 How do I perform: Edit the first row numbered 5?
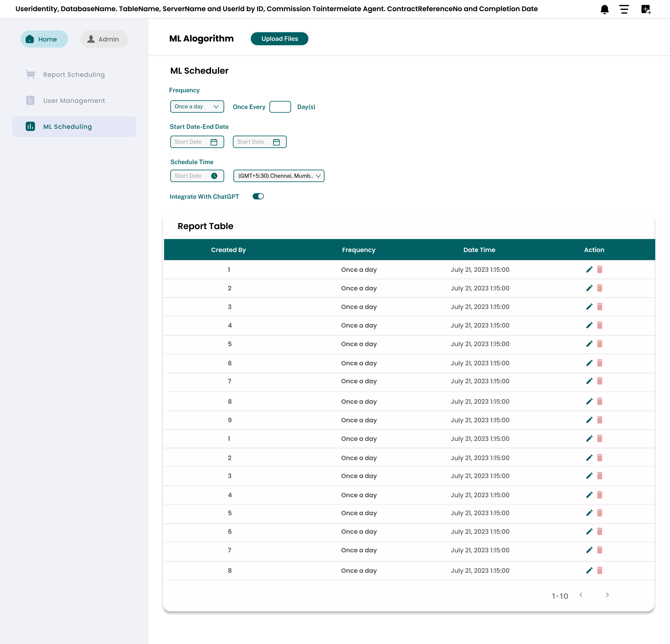(x=589, y=344)
